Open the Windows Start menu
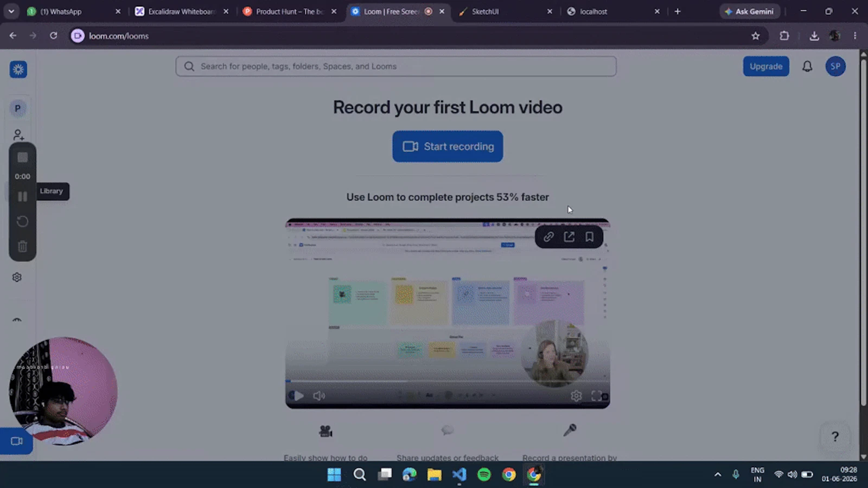Viewport: 868px width, 488px height. pyautogui.click(x=334, y=475)
